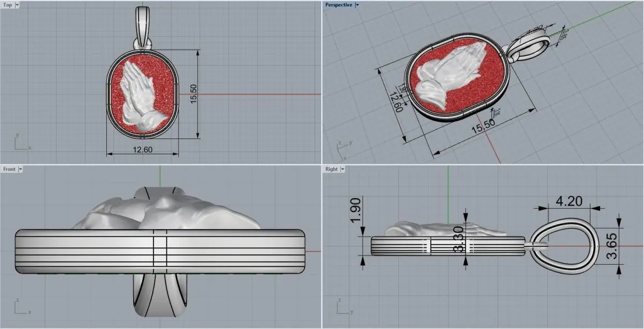Select the teardrop bail ring in Right view
The width and height of the screenshot is (644, 329).
tap(564, 246)
